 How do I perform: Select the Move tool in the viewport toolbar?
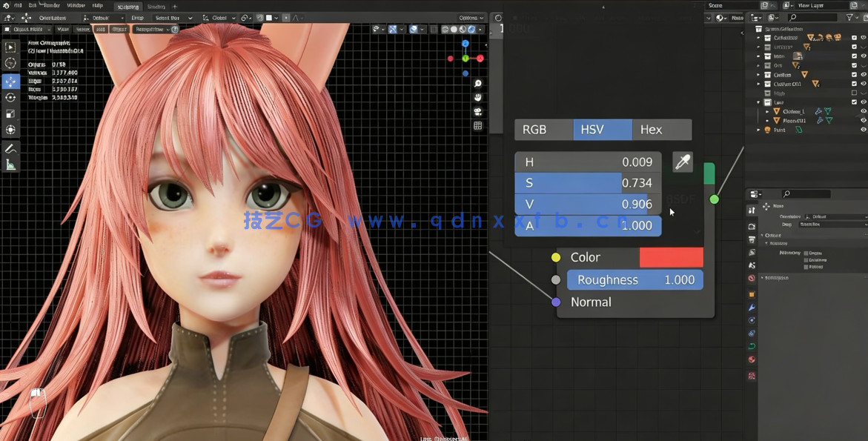10,82
